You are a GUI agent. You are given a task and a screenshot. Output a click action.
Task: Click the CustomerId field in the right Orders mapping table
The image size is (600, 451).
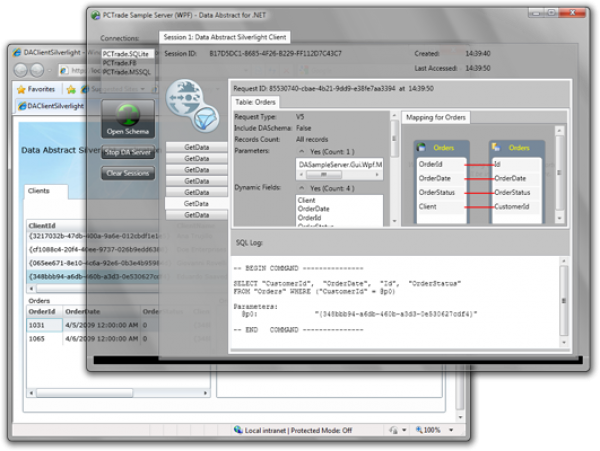[x=512, y=207]
